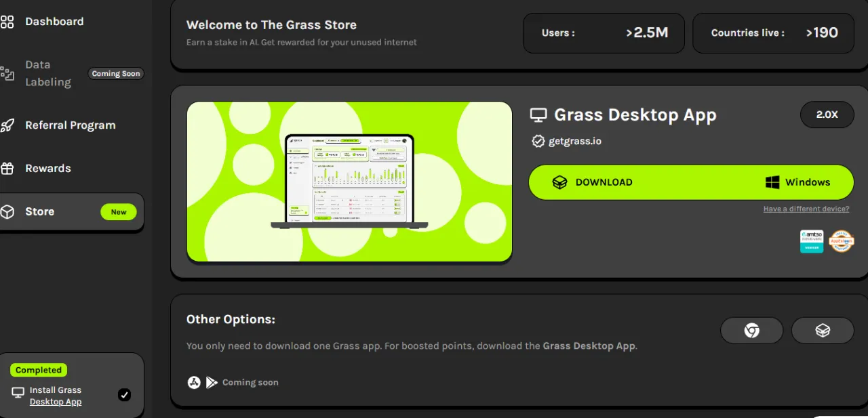
Task: Click the Grass box icon option button
Action: tap(823, 331)
